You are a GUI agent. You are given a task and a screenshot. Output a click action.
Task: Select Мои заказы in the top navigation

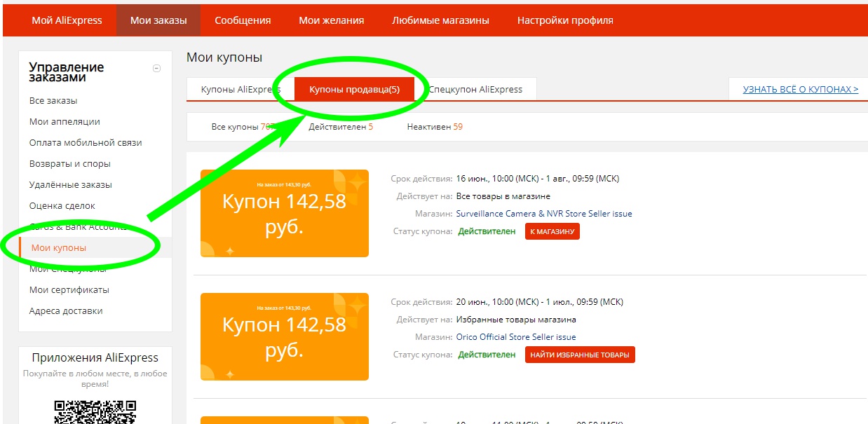158,20
